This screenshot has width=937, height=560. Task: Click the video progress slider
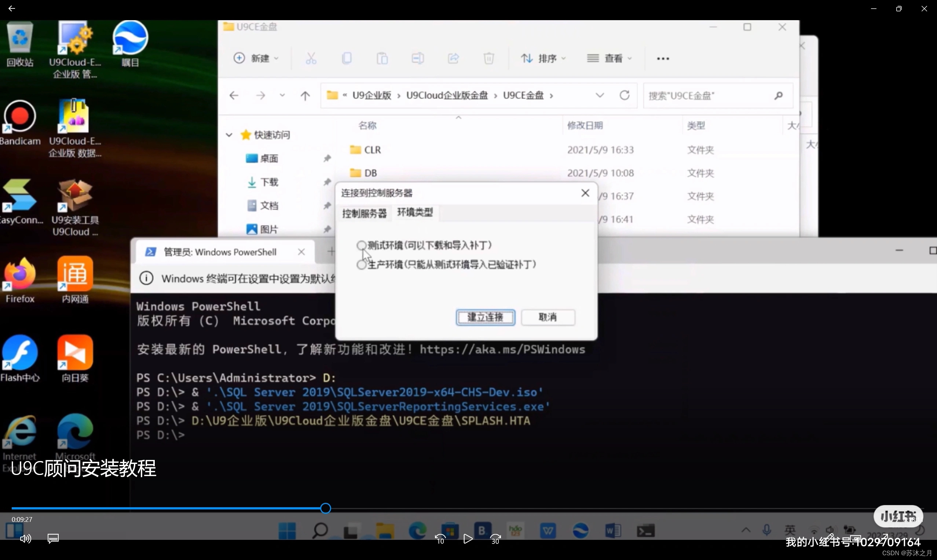pyautogui.click(x=325, y=508)
